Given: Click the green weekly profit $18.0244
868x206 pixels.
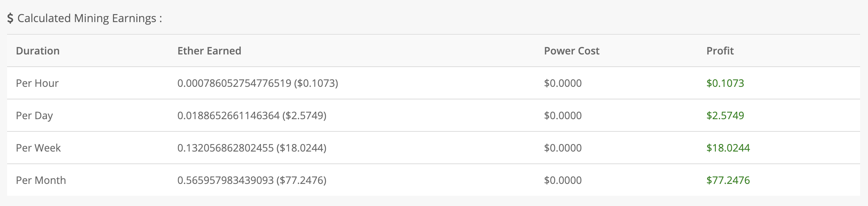Looking at the screenshot, I should pyautogui.click(x=728, y=148).
